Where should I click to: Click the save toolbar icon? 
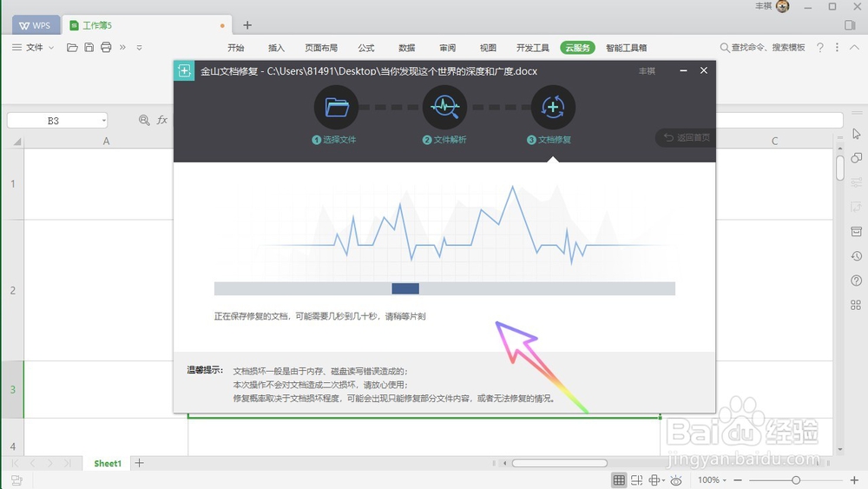pos(89,47)
